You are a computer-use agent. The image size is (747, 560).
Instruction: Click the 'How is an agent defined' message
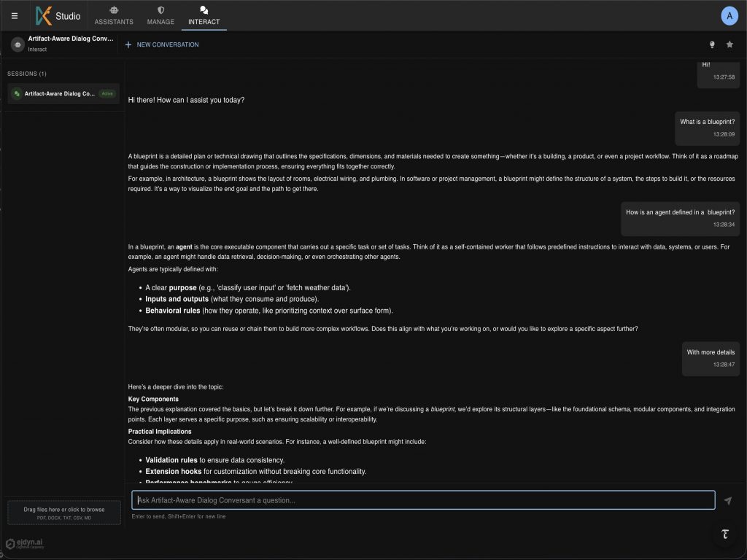[x=680, y=218]
